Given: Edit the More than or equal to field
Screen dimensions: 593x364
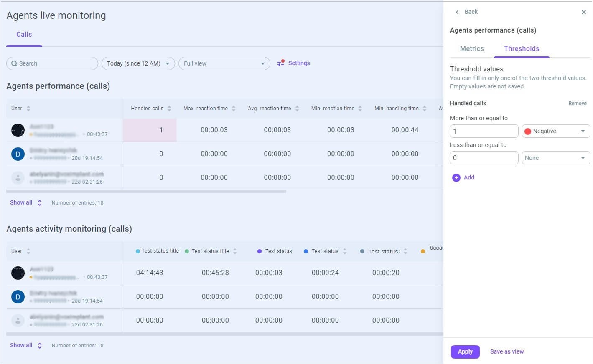Looking at the screenshot, I should [x=484, y=131].
